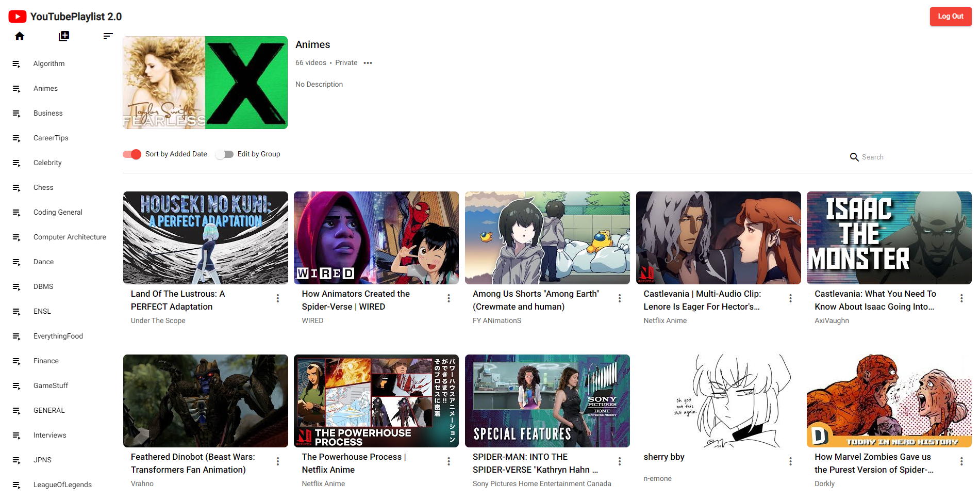Click playlist icon beside JPNS

point(16,460)
